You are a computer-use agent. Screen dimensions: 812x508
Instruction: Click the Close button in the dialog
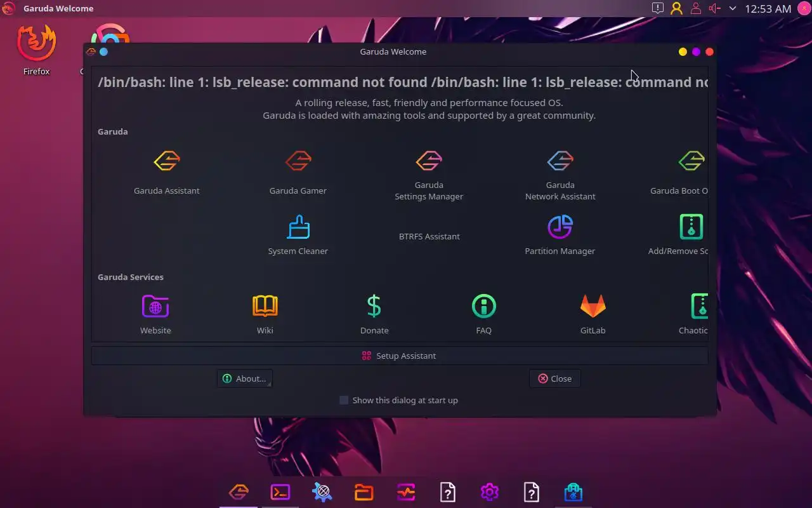point(554,378)
